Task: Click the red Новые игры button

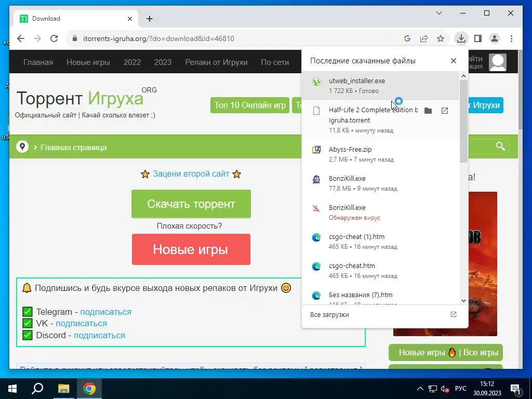Action: [x=191, y=249]
